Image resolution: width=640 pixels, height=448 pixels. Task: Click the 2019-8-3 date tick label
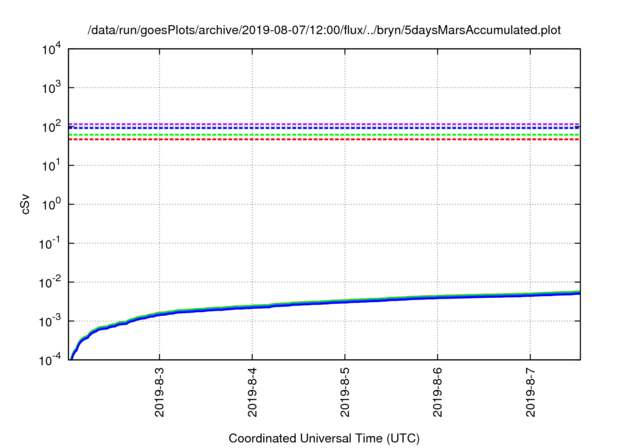coord(160,392)
